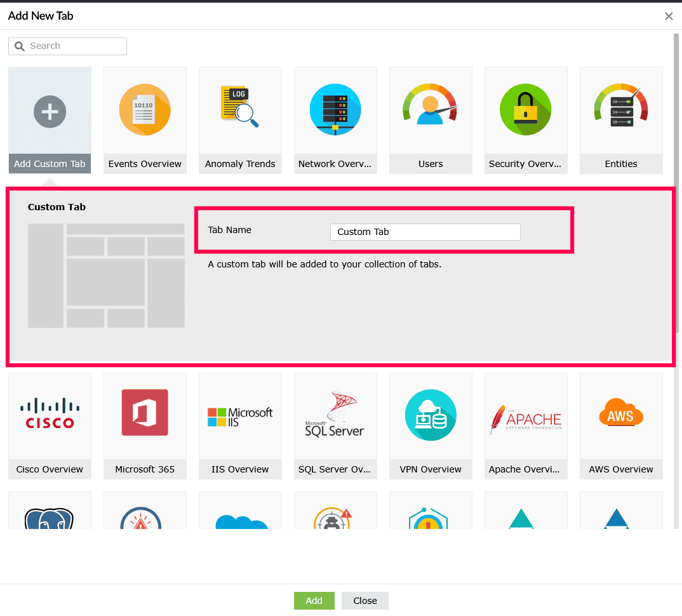Select the hacker target threat icon tile
Image resolution: width=682 pixels, height=616 pixels.
333,519
